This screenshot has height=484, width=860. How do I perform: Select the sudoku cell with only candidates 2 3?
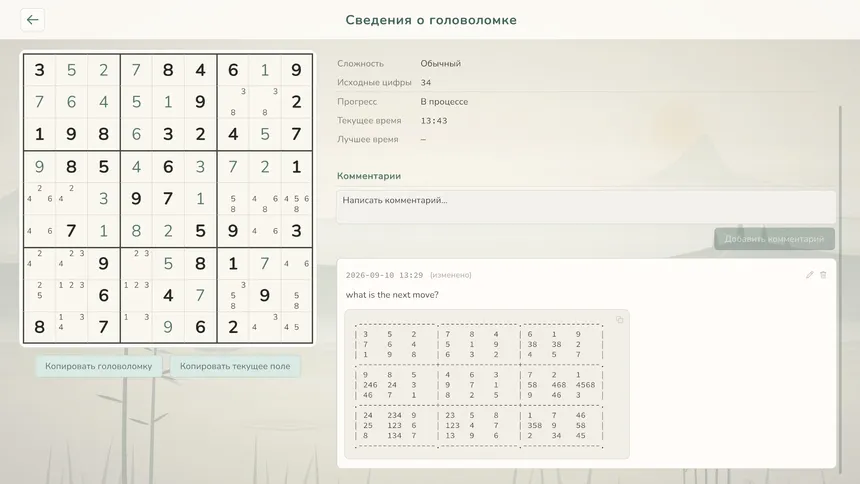[x=136, y=263]
